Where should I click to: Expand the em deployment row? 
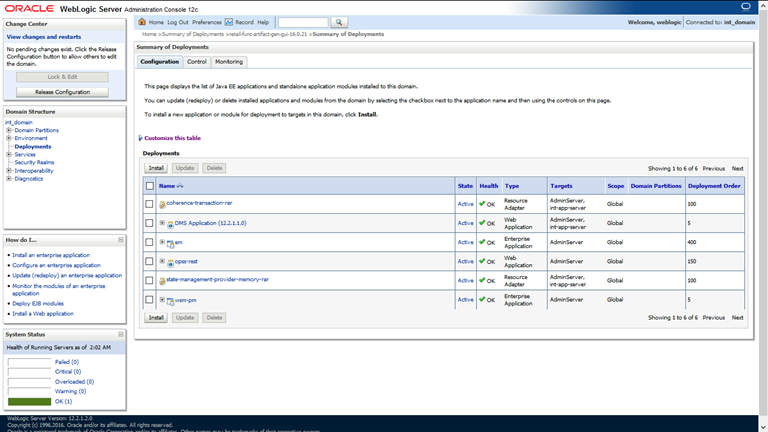click(162, 242)
